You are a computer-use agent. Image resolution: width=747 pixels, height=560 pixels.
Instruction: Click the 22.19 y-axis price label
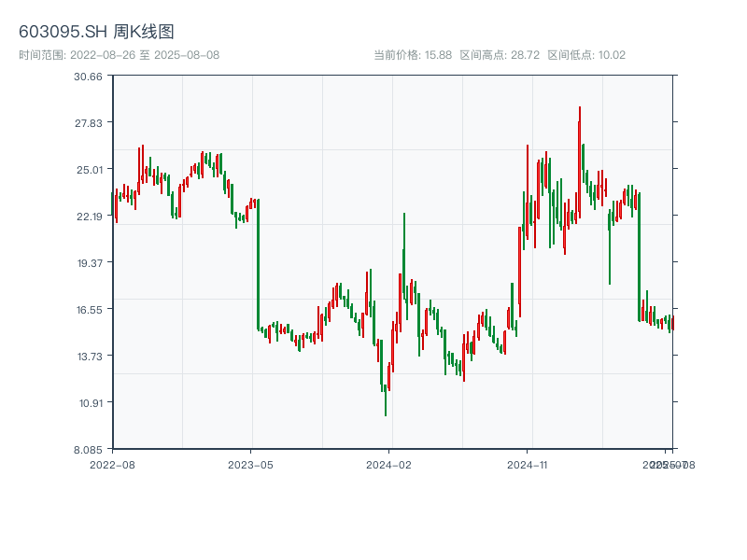(89, 217)
